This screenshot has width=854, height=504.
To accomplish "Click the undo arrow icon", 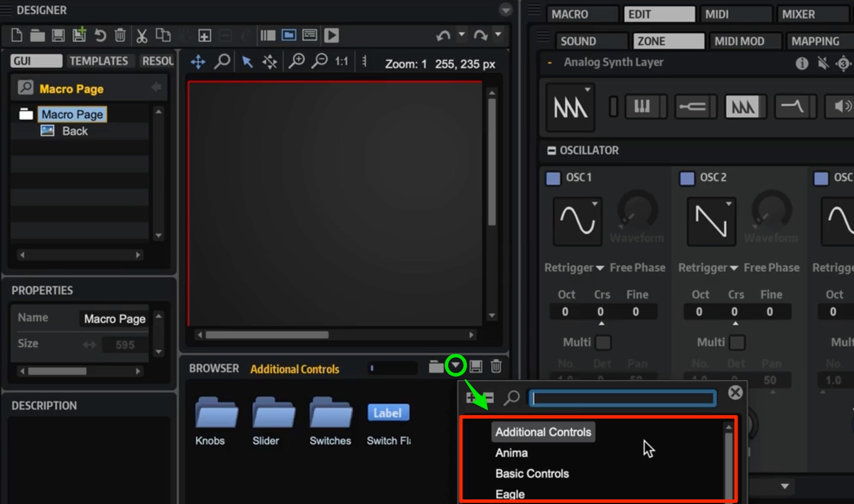I will pyautogui.click(x=443, y=36).
